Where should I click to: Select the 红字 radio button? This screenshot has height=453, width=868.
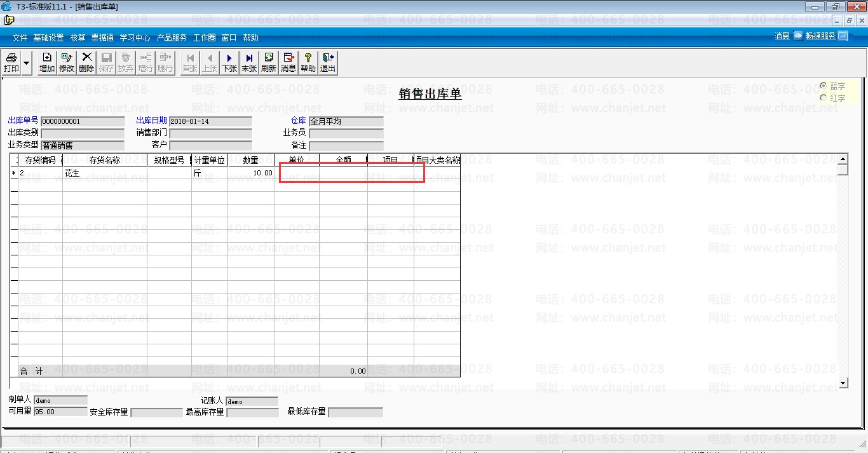point(824,98)
